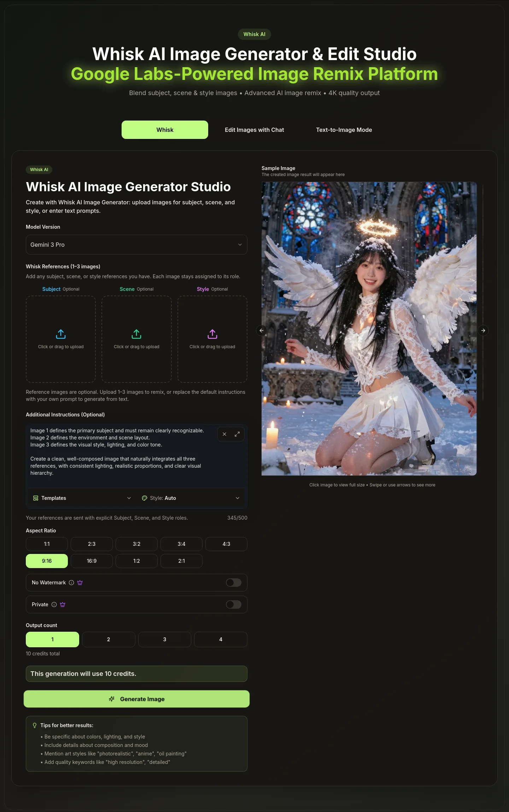Enable the No Watermark switch
This screenshot has height=812, width=509.
point(234,583)
